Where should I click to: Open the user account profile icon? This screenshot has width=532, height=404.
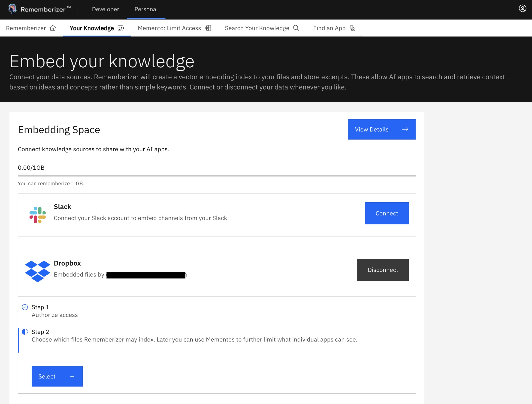(522, 8)
